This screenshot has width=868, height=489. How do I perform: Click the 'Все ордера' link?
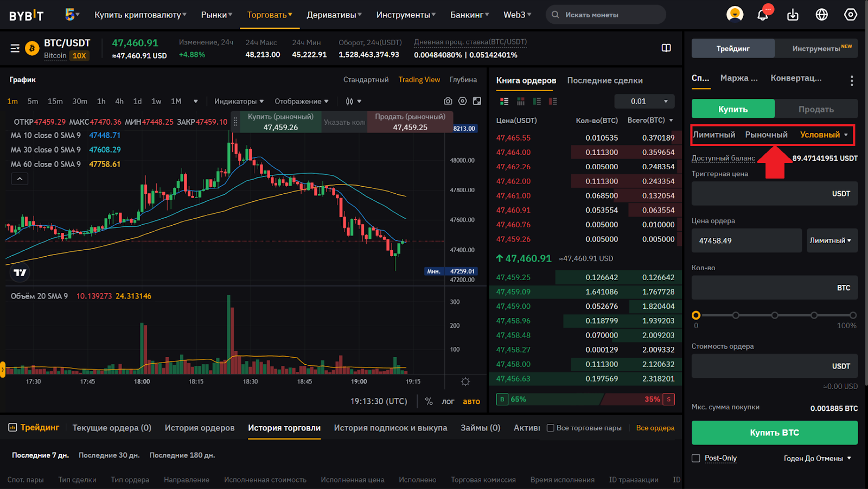655,428
